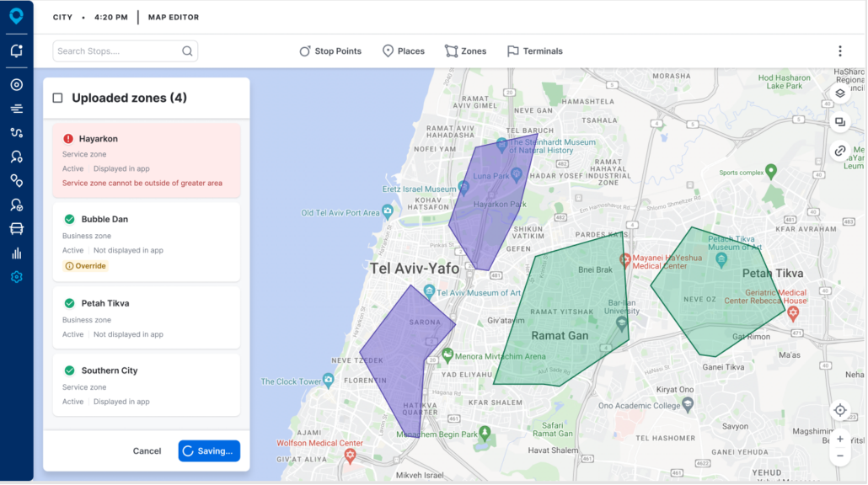Image resolution: width=868 pixels, height=485 pixels.
Task: Select the Bubble Dan zone card
Action: click(x=147, y=242)
